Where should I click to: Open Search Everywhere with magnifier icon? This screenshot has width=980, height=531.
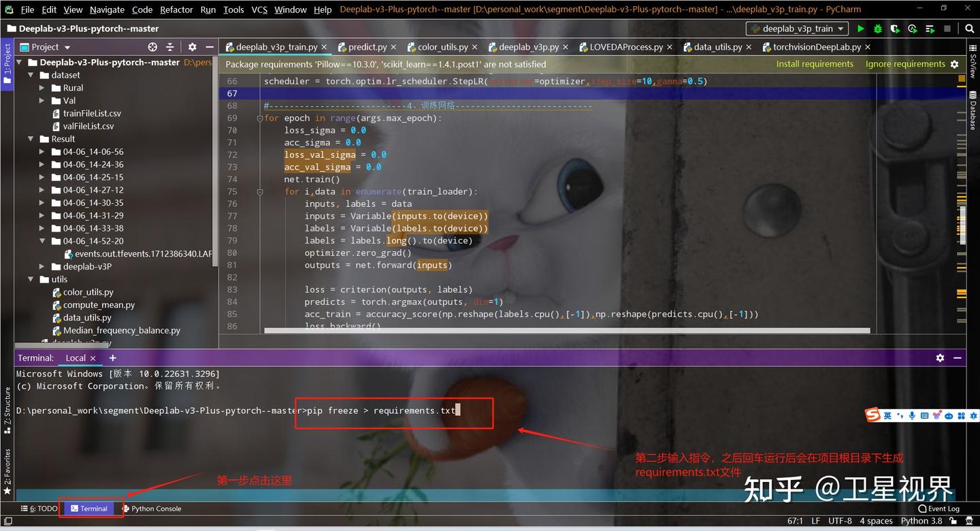[970, 29]
